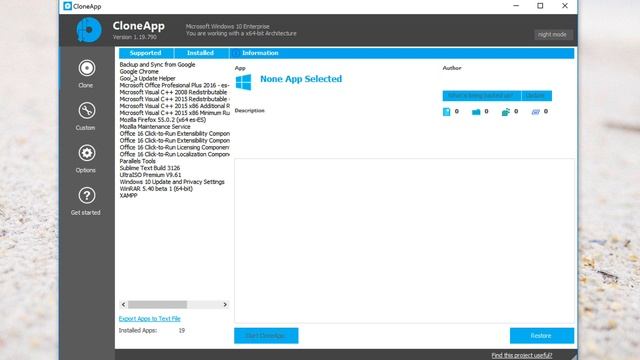
Task: Click the What is being backed up button
Action: [481, 96]
